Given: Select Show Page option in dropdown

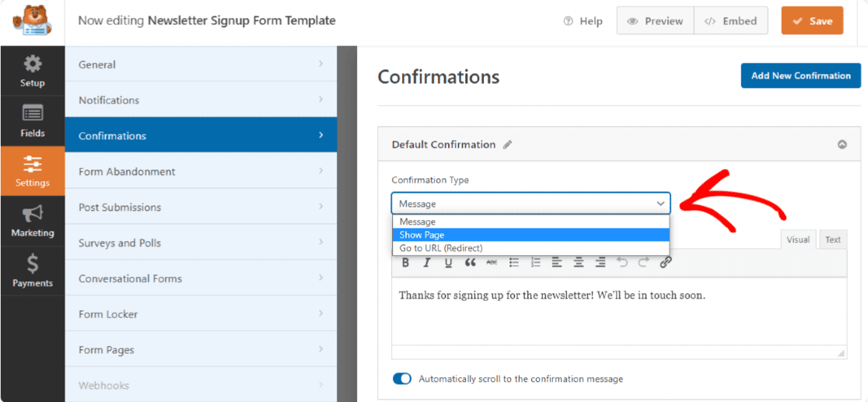Looking at the screenshot, I should coord(531,235).
